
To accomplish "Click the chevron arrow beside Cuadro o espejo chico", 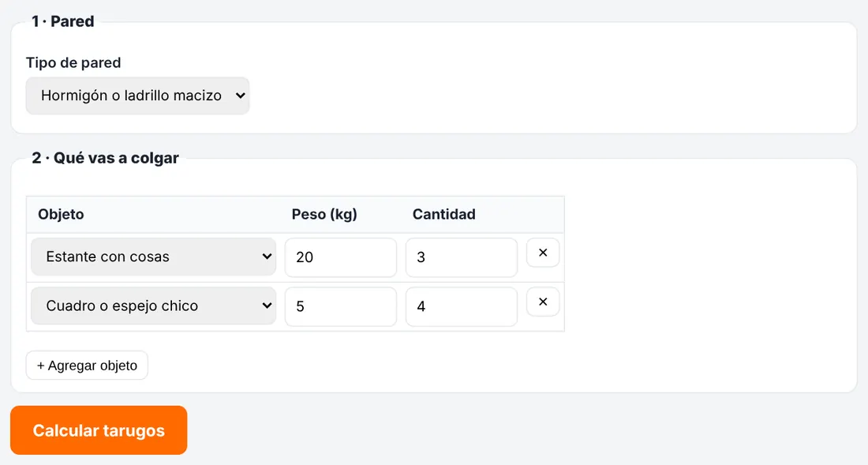I will coord(267,306).
